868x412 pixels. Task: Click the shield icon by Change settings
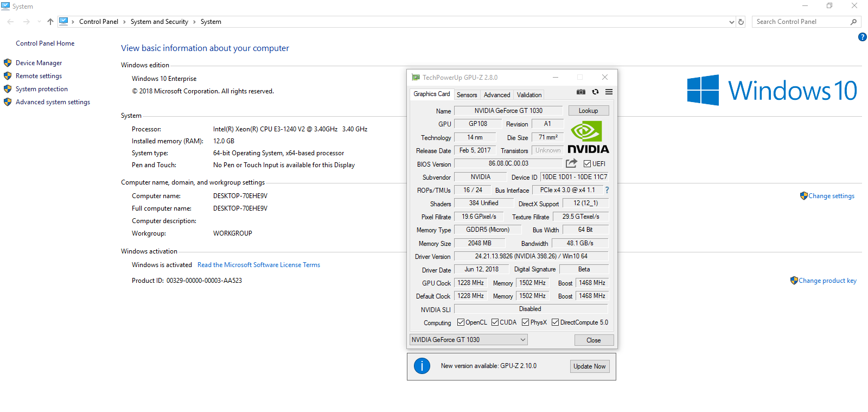[x=804, y=196]
